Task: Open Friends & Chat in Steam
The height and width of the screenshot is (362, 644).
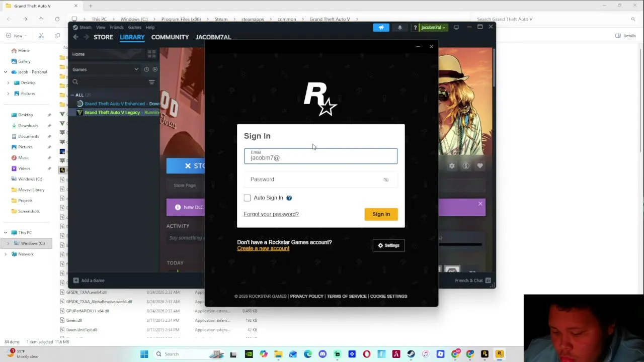Action: (472, 281)
